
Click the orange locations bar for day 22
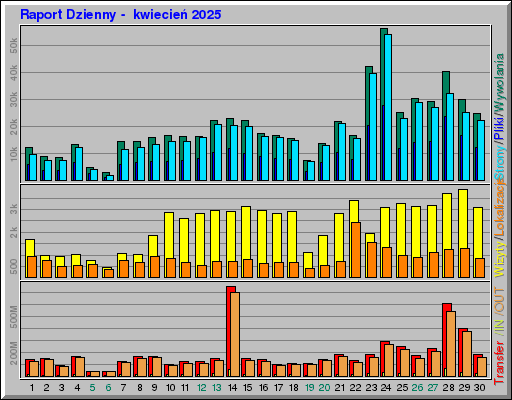tap(356, 250)
